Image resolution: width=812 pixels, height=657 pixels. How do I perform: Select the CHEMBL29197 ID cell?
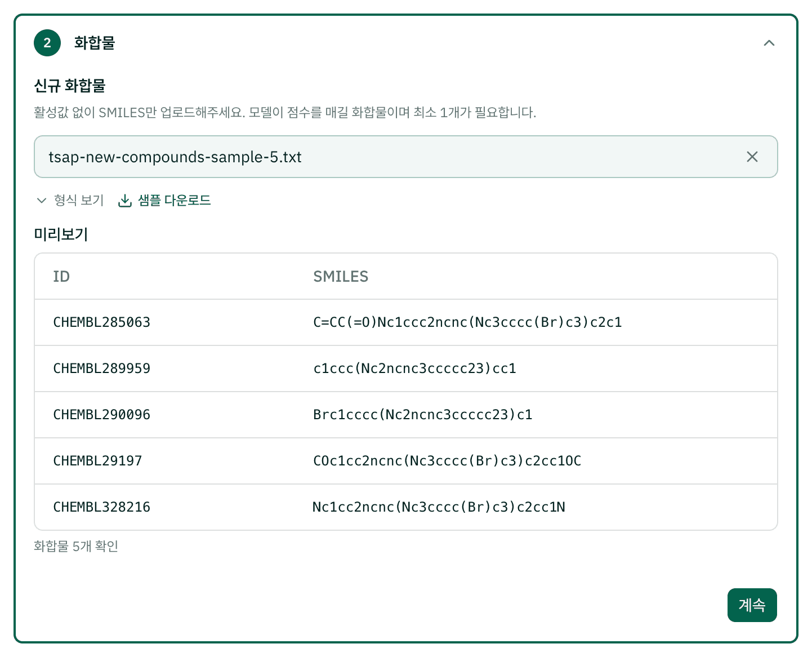pyautogui.click(x=97, y=461)
